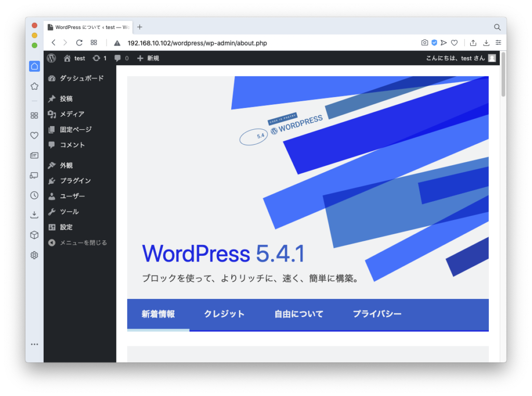This screenshot has height=396, width=532.
Task: Switch to the プライバシー tab
Action: point(377,314)
